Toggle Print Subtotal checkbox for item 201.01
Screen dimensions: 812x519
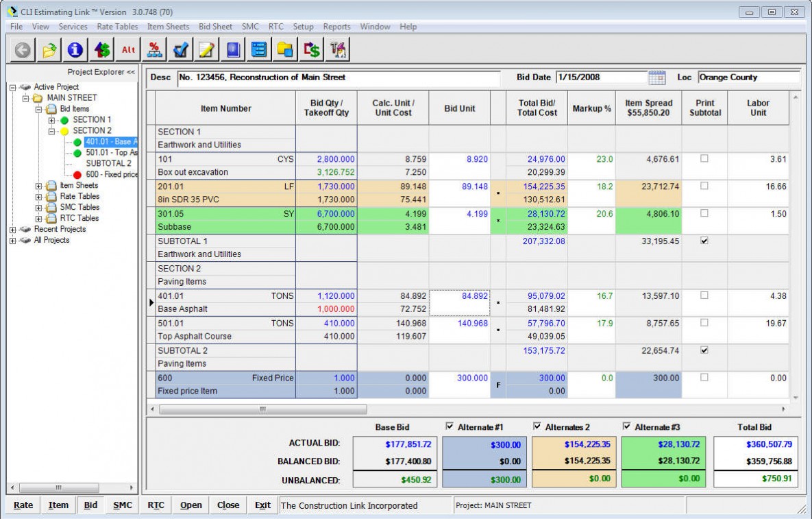tap(704, 185)
